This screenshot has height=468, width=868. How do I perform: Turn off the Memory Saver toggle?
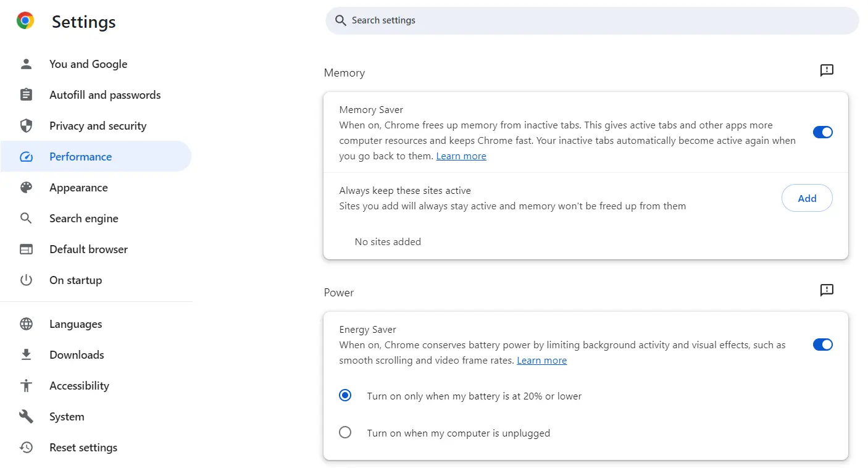tap(822, 132)
